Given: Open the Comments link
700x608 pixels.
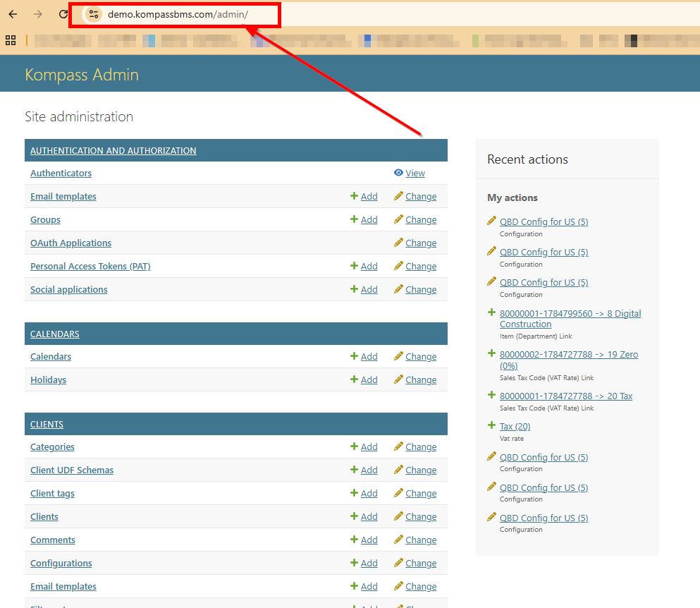Looking at the screenshot, I should tap(53, 540).
